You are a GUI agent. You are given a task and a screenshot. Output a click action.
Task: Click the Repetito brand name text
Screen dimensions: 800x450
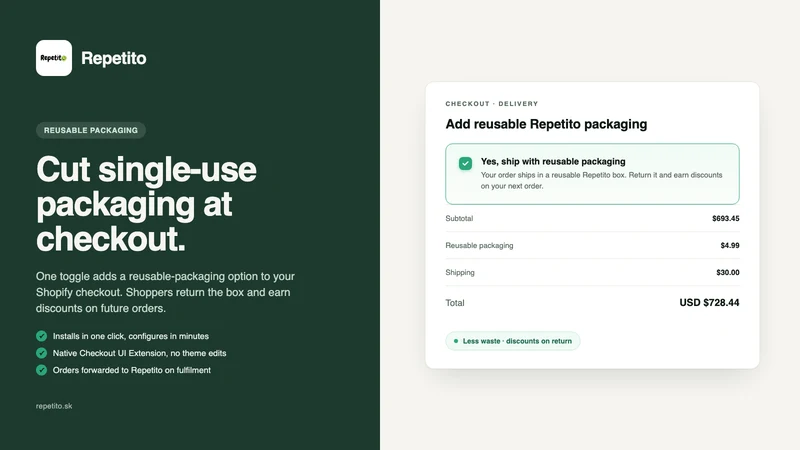114,58
